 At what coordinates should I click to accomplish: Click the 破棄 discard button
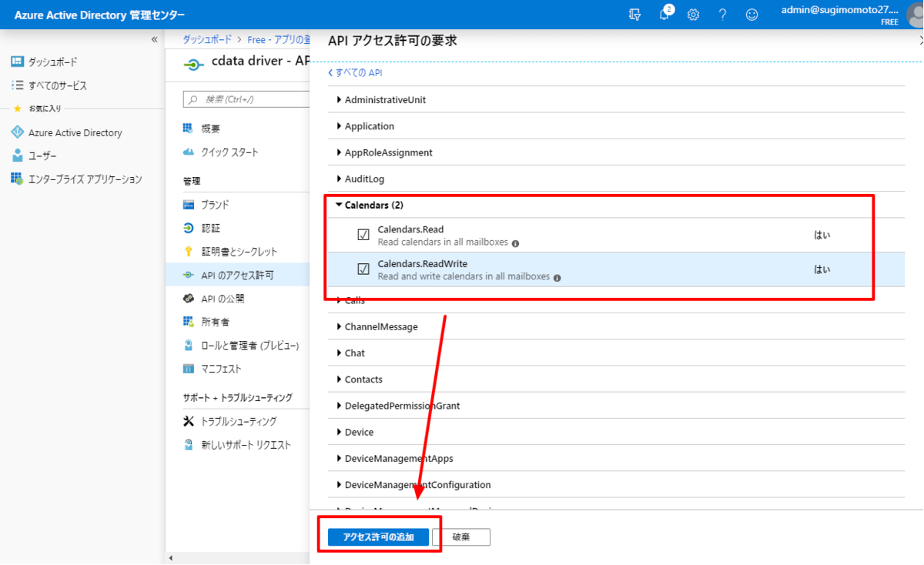point(461,537)
